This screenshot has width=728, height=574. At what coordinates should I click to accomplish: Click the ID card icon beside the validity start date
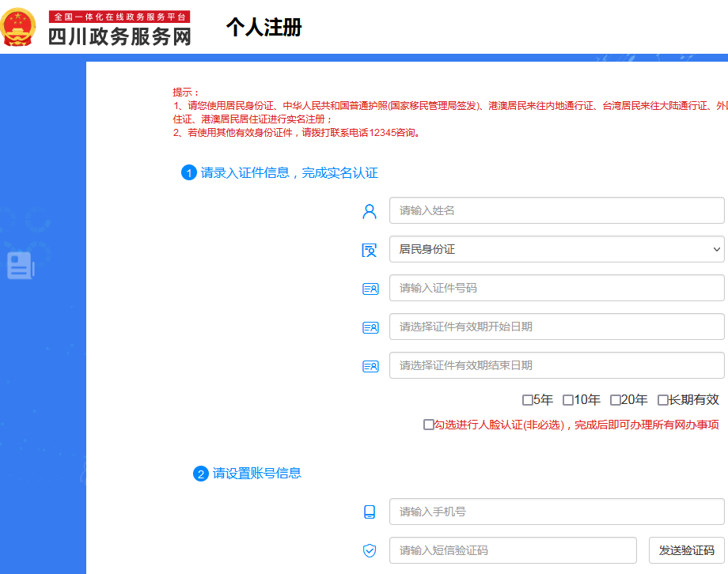click(370, 327)
